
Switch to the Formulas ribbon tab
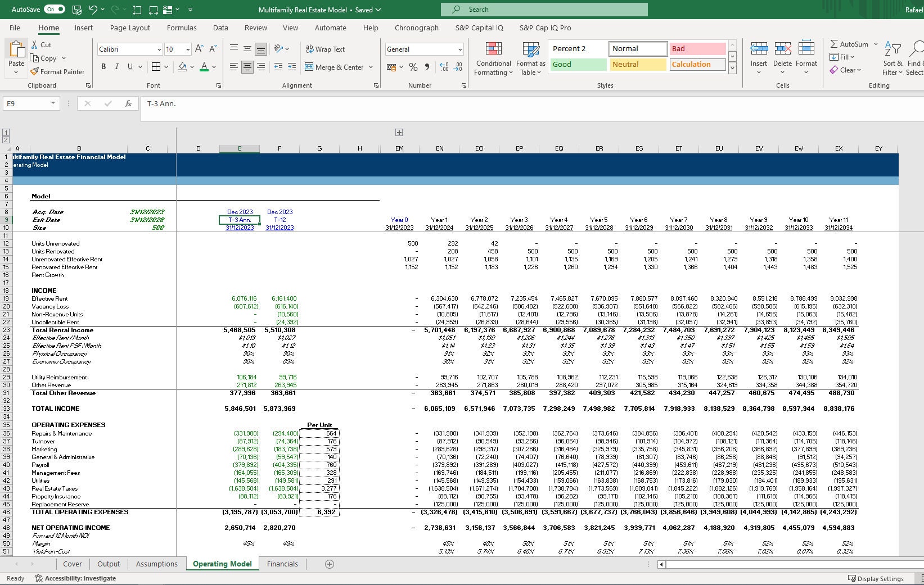182,28
